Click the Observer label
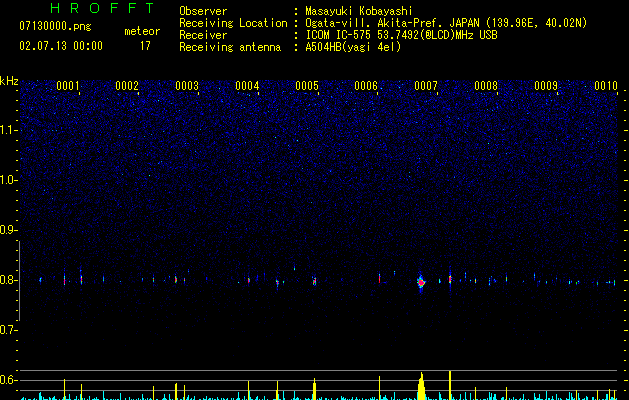 point(203,11)
